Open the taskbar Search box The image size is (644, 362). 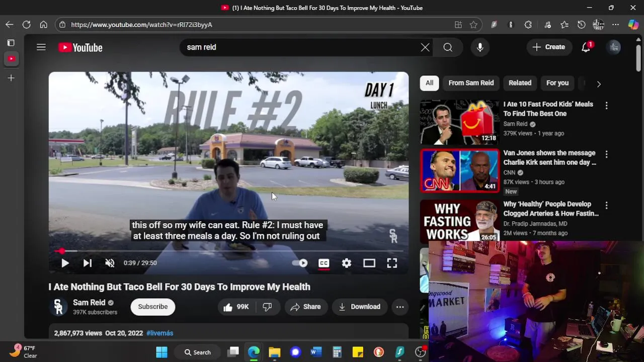(197, 352)
